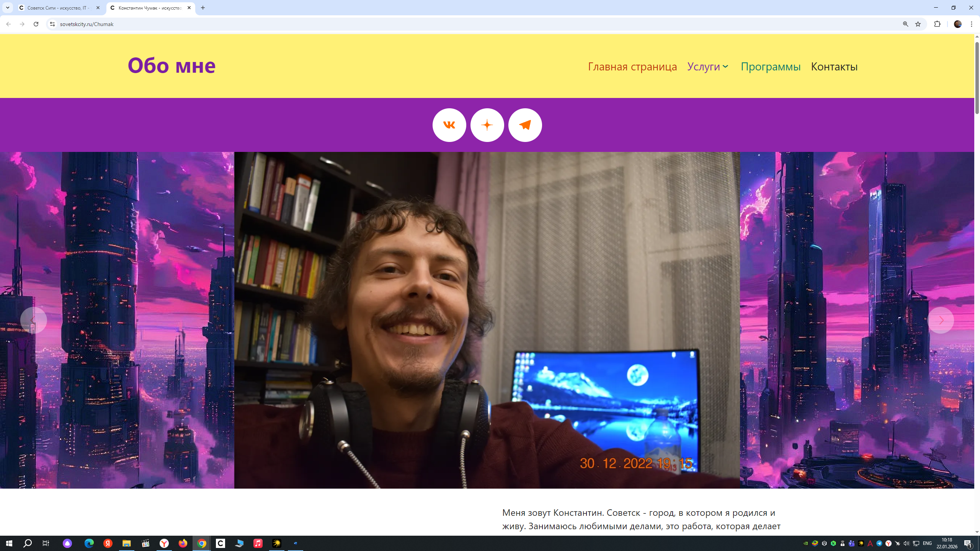The height and width of the screenshot is (551, 980).
Task: Bookmark this page with the star icon
Action: coord(918,24)
